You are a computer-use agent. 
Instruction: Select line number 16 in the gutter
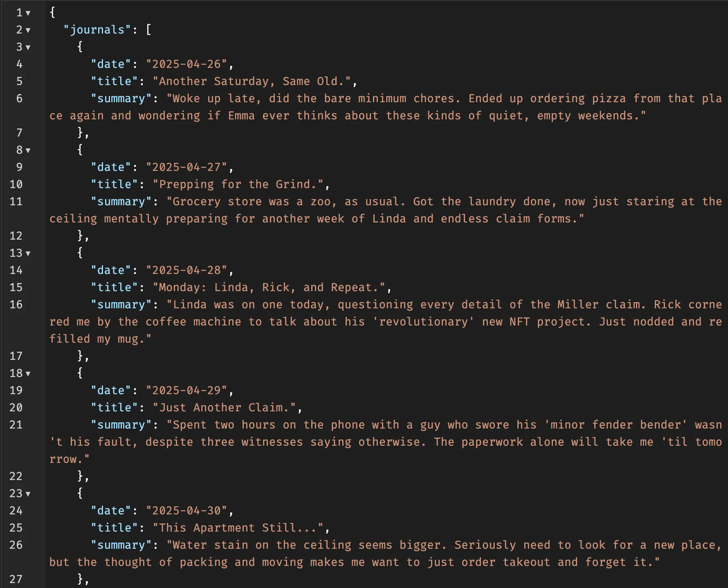click(x=16, y=305)
